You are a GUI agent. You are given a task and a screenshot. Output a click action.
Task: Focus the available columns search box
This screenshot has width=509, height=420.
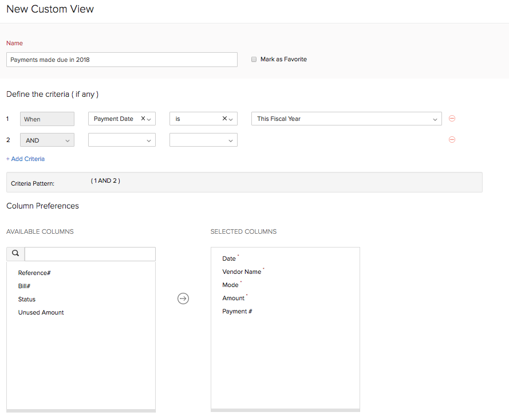pyautogui.click(x=90, y=254)
